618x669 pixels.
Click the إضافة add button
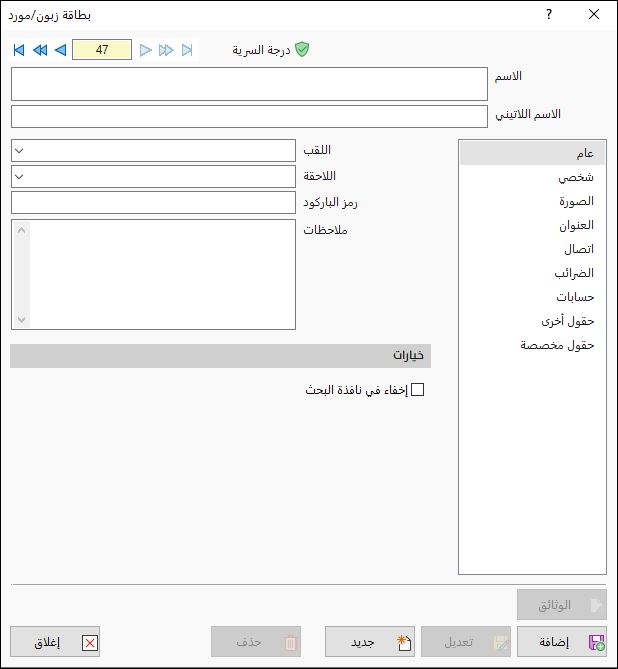coord(562,641)
